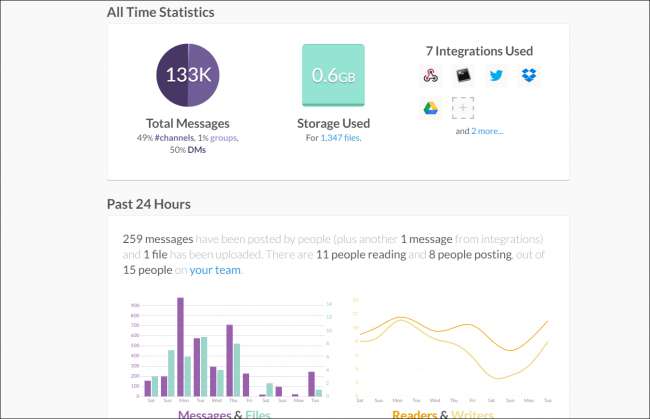Open the Google Drive integration icon
Image resolution: width=650 pixels, height=419 pixels.
pyautogui.click(x=430, y=108)
